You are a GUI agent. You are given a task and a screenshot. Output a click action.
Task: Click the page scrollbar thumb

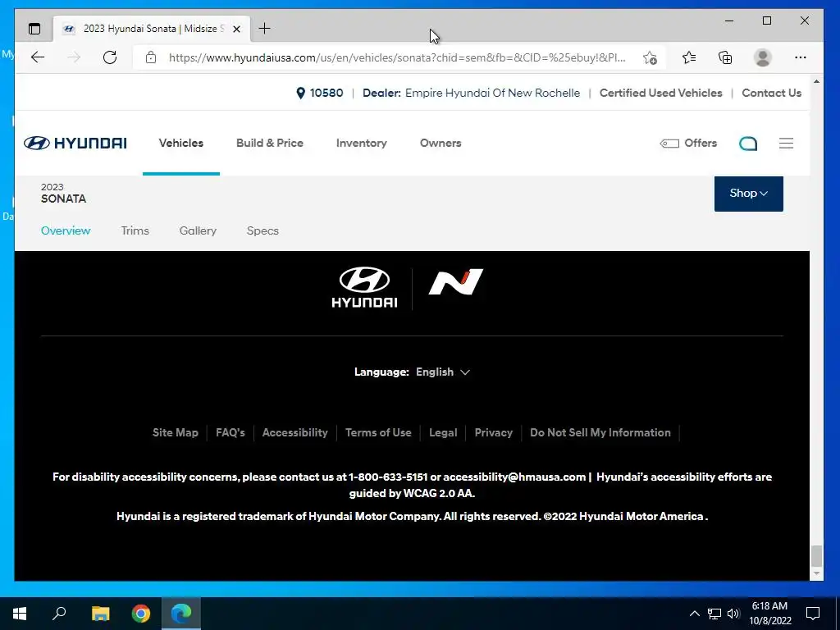click(816, 555)
